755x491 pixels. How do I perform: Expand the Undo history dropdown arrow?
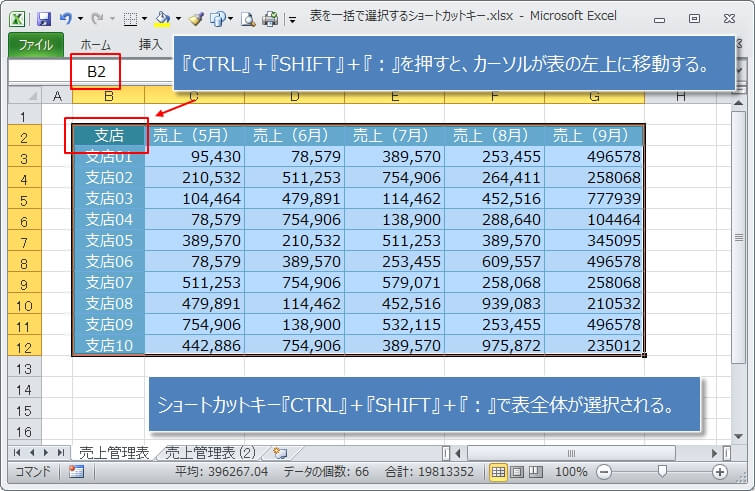pos(80,19)
